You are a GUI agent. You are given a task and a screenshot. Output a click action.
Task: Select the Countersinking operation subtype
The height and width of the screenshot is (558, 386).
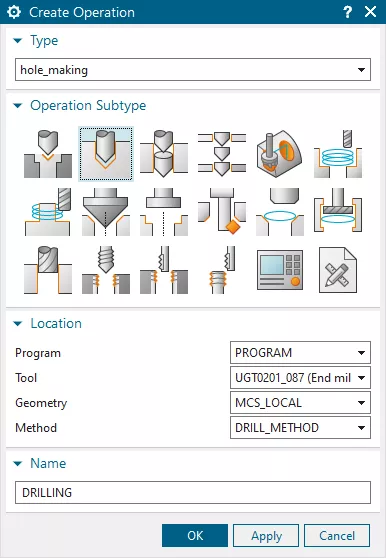(106, 212)
